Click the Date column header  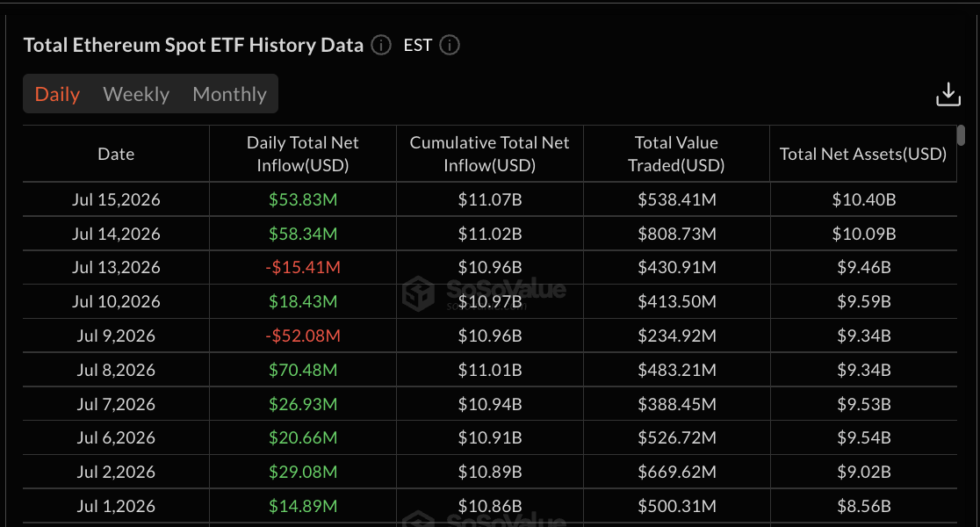(116, 154)
